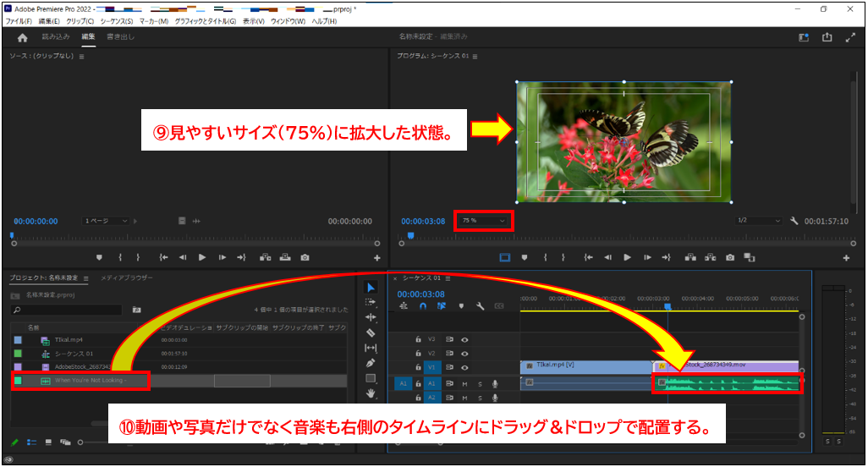Open the マーカー(M) menu

point(153,21)
